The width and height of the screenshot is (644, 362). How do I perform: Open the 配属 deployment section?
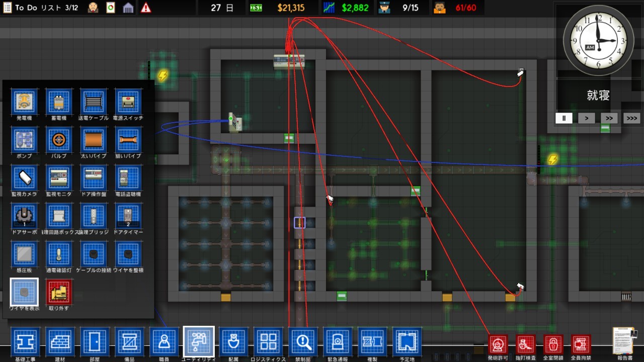(x=233, y=342)
